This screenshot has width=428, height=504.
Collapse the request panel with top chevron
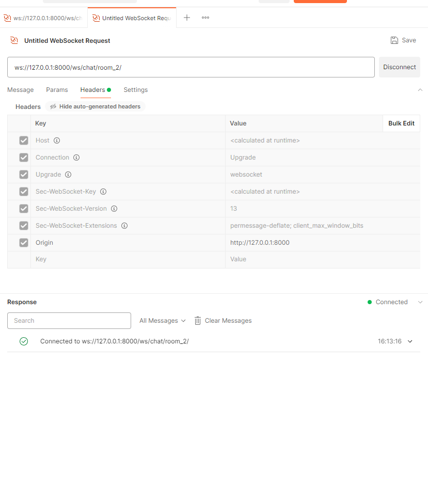[420, 90]
